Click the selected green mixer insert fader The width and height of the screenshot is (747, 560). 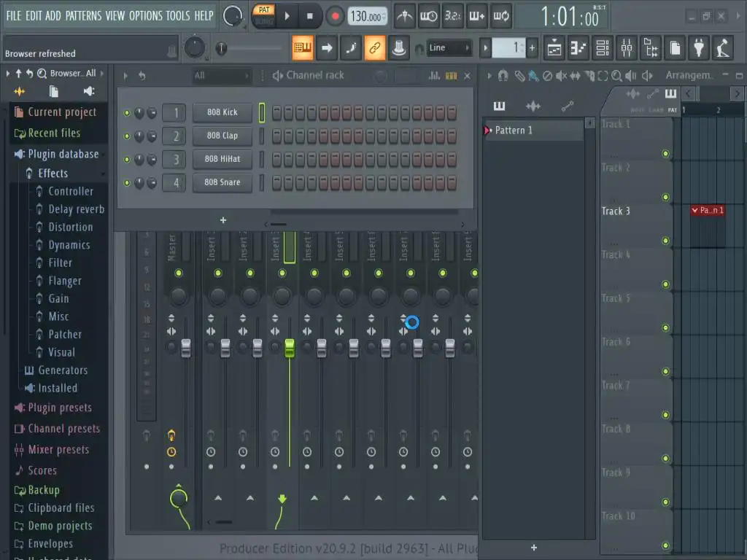tap(289, 348)
